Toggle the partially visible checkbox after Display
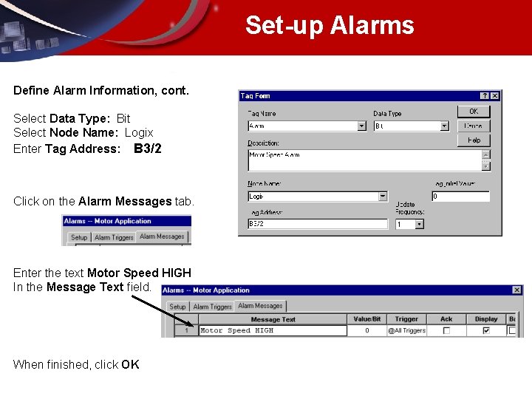The image size is (532, 399). coord(511,330)
